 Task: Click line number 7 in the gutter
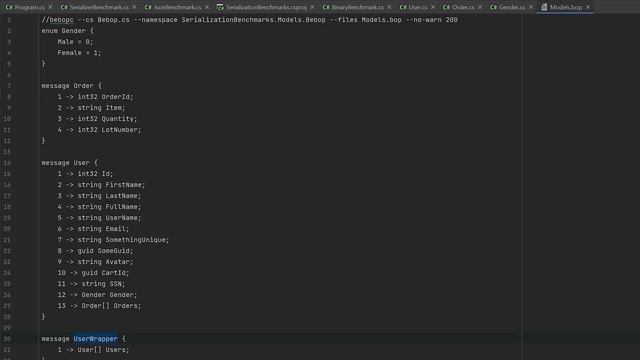[9, 86]
